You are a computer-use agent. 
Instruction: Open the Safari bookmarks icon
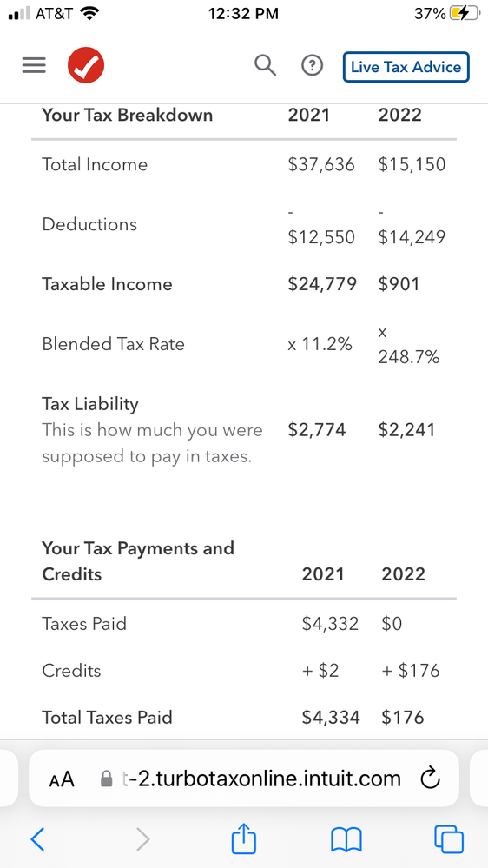[346, 839]
